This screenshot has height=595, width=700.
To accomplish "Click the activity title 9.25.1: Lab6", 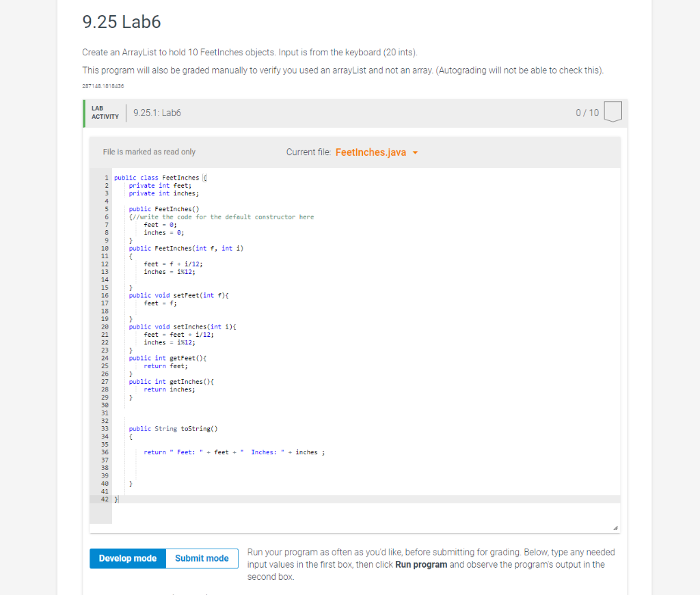I will click(157, 113).
